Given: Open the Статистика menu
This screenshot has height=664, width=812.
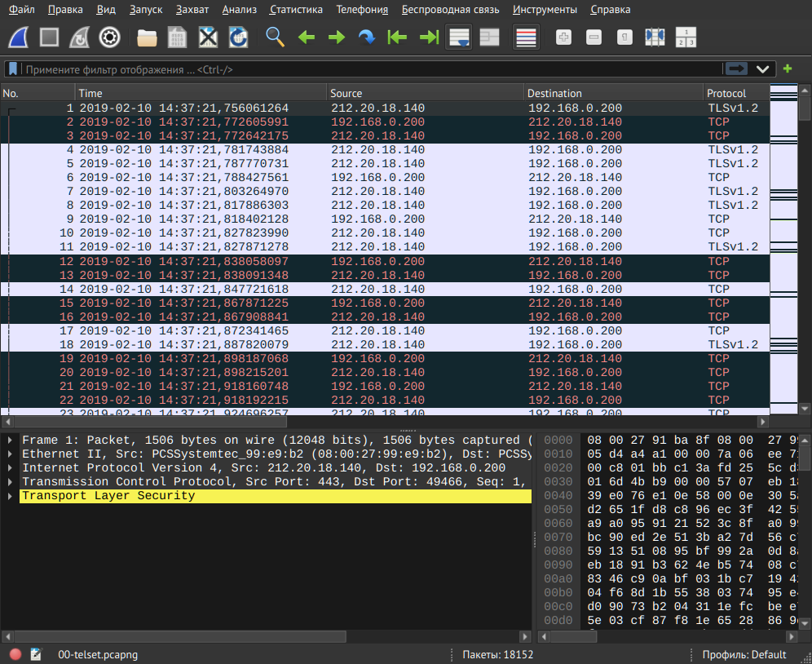Looking at the screenshot, I should [296, 9].
